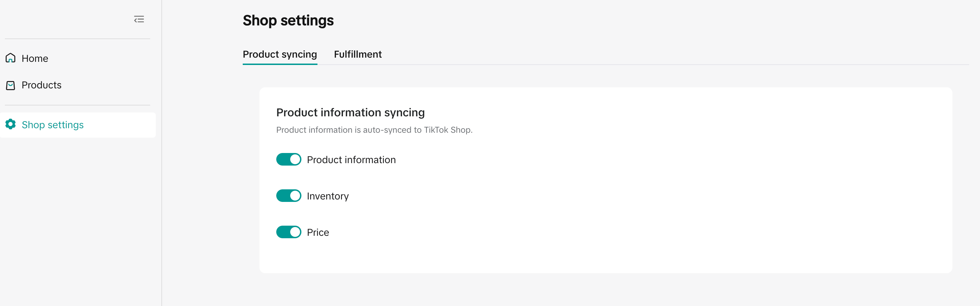980x306 pixels.
Task: Click the 'Shop settings' page title
Action: [288, 21]
